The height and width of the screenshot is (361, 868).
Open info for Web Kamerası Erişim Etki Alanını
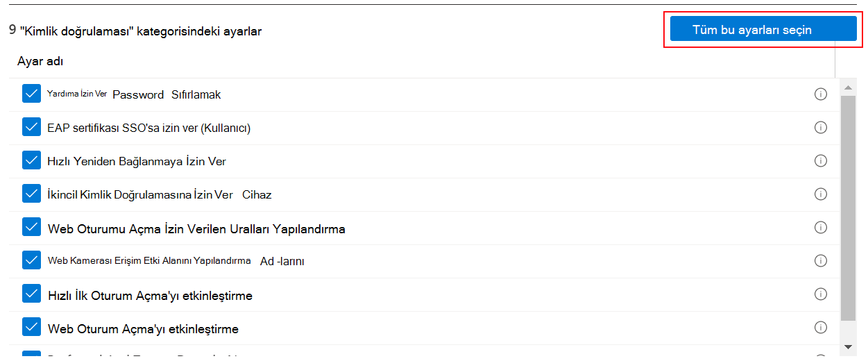(821, 261)
